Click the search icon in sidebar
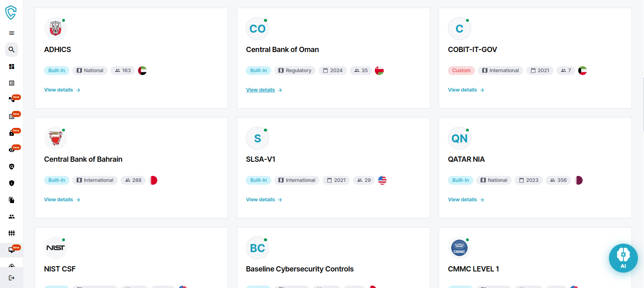The width and height of the screenshot is (644, 288). click(12, 50)
